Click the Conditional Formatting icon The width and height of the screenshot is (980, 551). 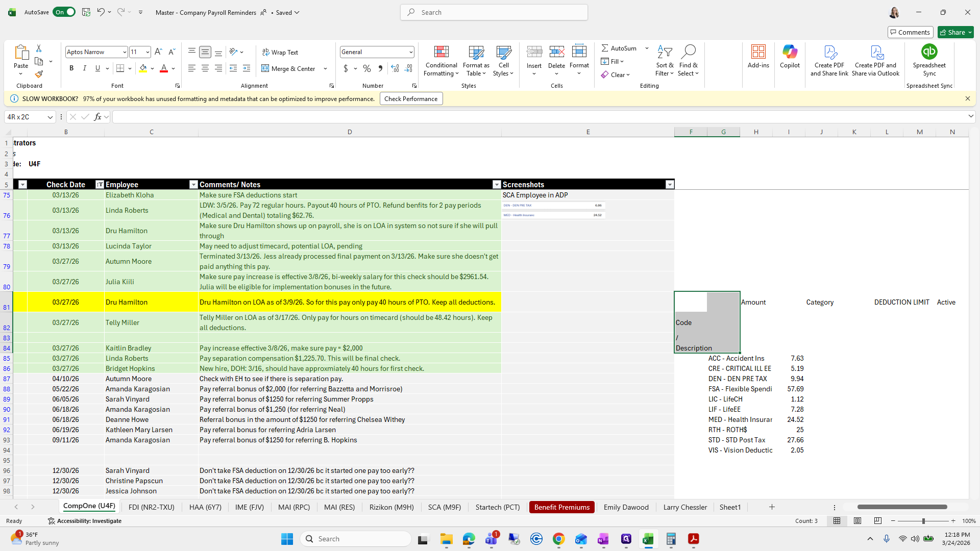[x=441, y=52]
